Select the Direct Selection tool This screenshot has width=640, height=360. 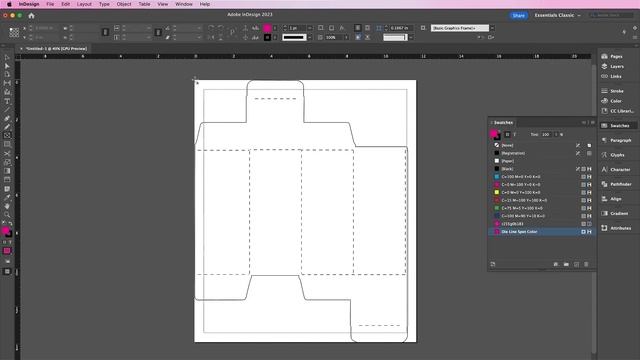7,66
